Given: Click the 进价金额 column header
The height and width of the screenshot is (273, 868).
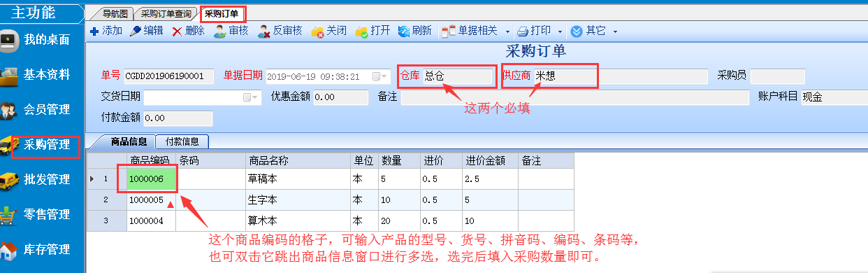Looking at the screenshot, I should (490, 160).
